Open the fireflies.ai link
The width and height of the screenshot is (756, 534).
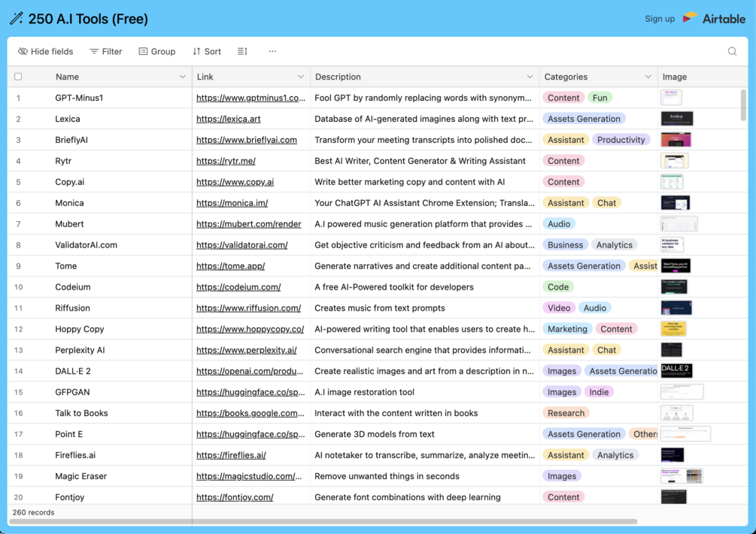pos(231,455)
